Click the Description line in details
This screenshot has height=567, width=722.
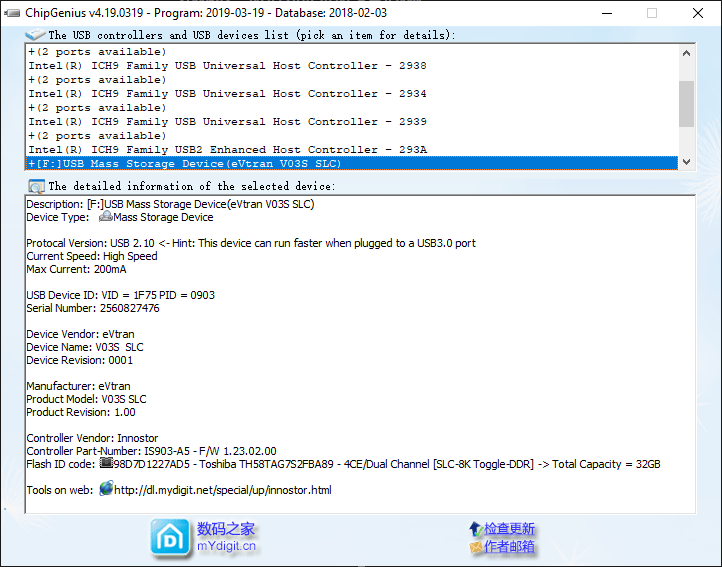click(170, 204)
